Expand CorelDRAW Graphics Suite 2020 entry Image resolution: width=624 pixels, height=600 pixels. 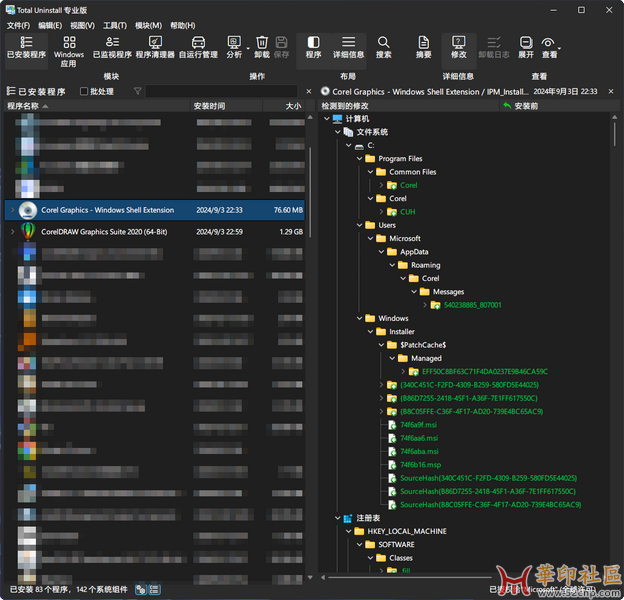click(x=12, y=232)
